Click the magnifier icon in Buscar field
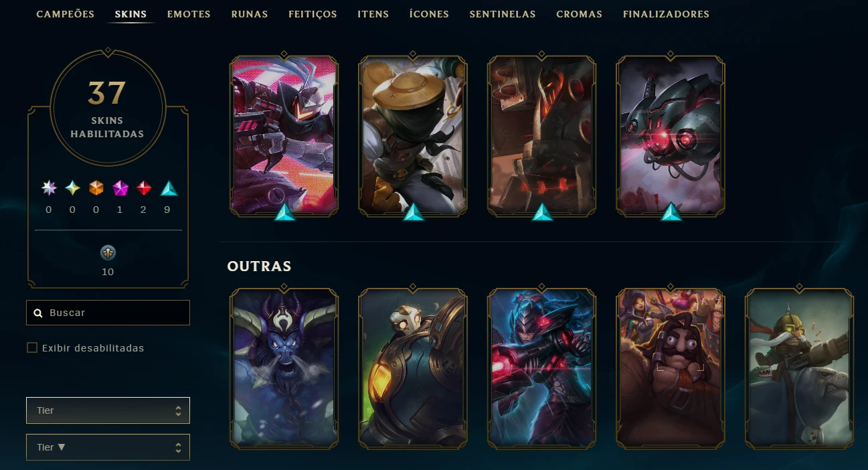Screen dimensions: 868x470 coord(38,313)
